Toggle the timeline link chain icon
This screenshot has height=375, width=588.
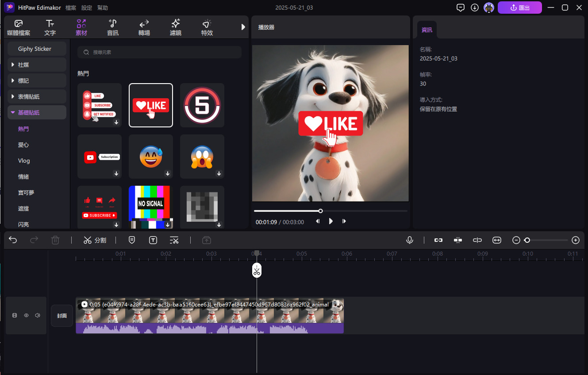[x=438, y=240]
